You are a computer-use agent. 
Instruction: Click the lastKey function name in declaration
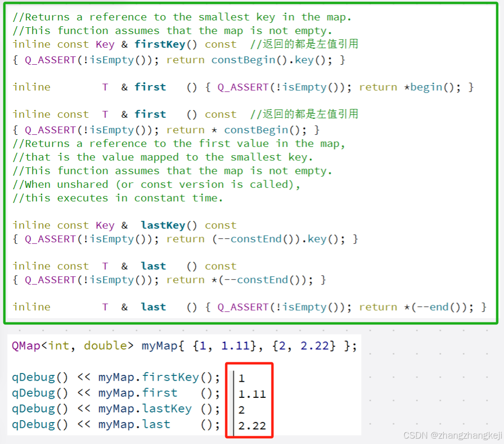163,225
